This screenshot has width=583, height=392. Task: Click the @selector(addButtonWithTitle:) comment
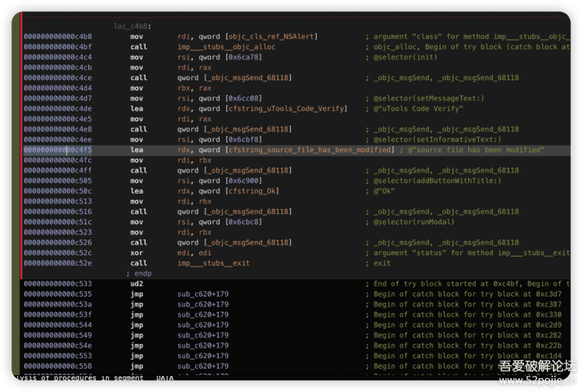pyautogui.click(x=437, y=181)
